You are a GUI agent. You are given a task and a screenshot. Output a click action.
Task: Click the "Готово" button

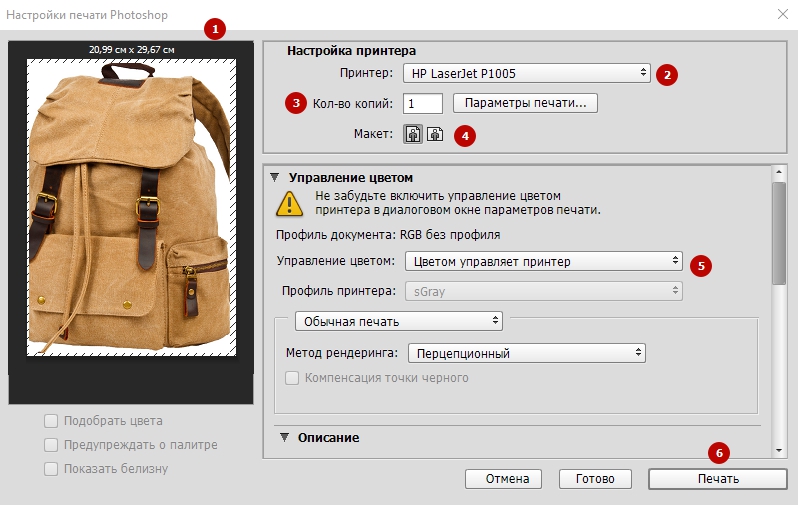point(595,479)
